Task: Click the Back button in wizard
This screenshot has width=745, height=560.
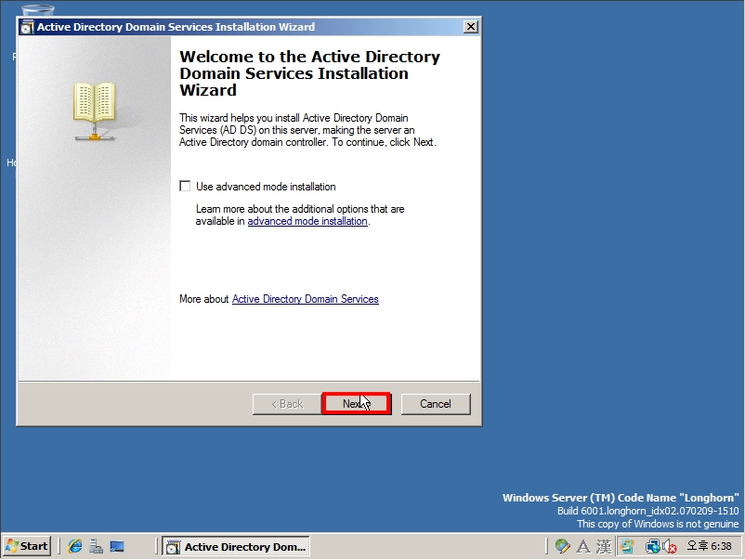Action: [x=287, y=404]
